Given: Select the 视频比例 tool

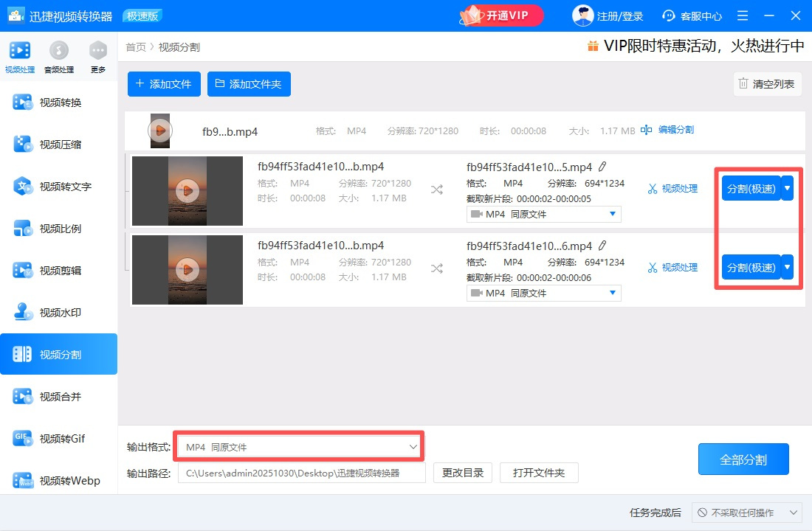Looking at the screenshot, I should tap(59, 228).
